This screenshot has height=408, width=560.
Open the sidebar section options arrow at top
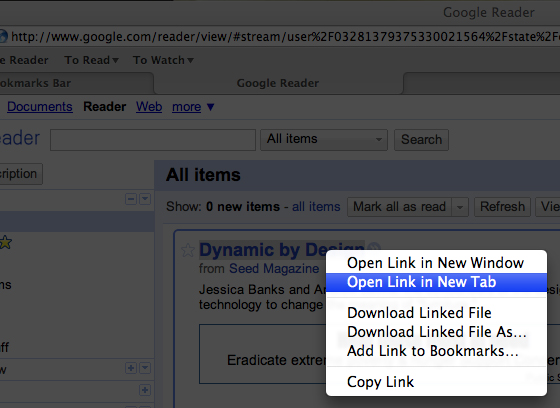[145, 199]
